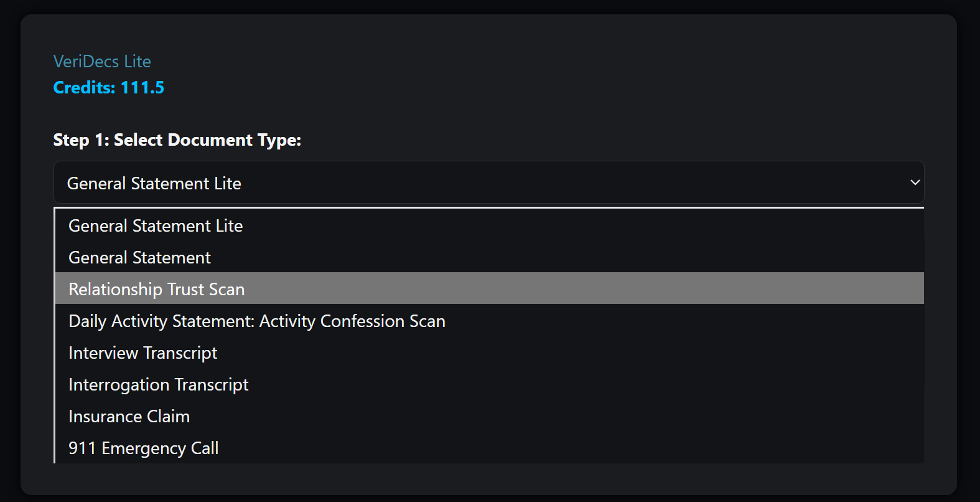Open the document type select box
Viewport: 980px width, 502px height.
(488, 182)
